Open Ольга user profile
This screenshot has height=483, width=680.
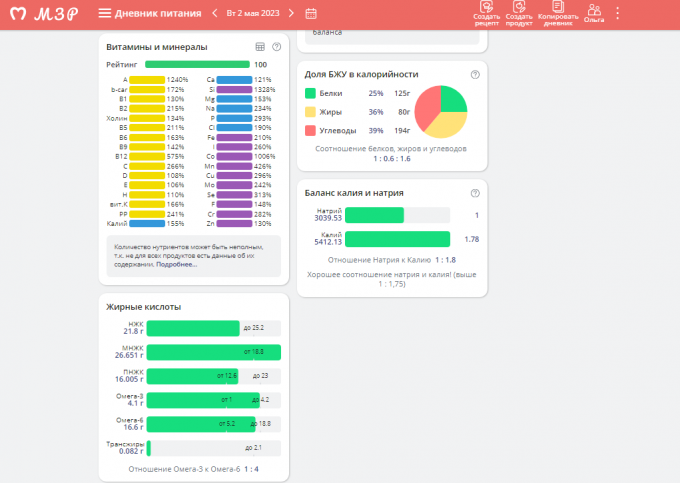click(594, 13)
